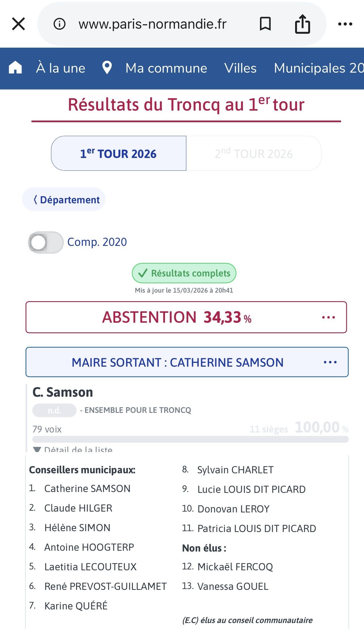Image resolution: width=364 pixels, height=629 pixels.
Task: Select the 1er Tour 2026 tab
Action: 118,153
